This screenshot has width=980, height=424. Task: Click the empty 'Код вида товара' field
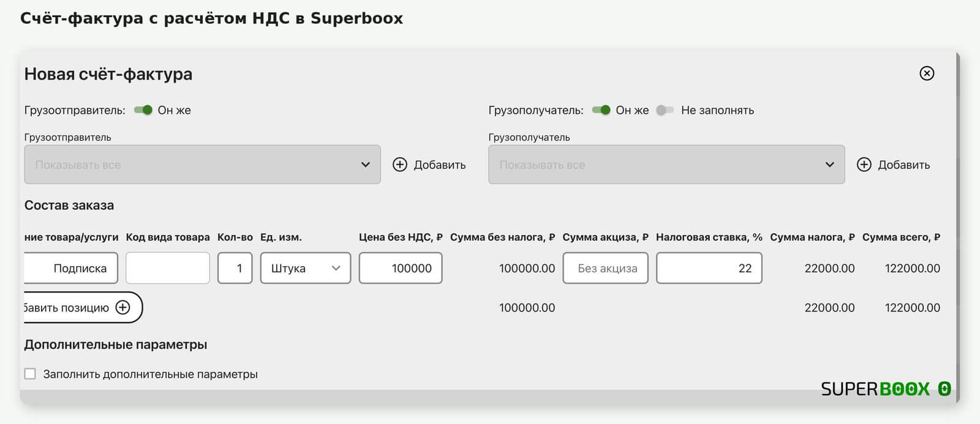pyautogui.click(x=168, y=268)
